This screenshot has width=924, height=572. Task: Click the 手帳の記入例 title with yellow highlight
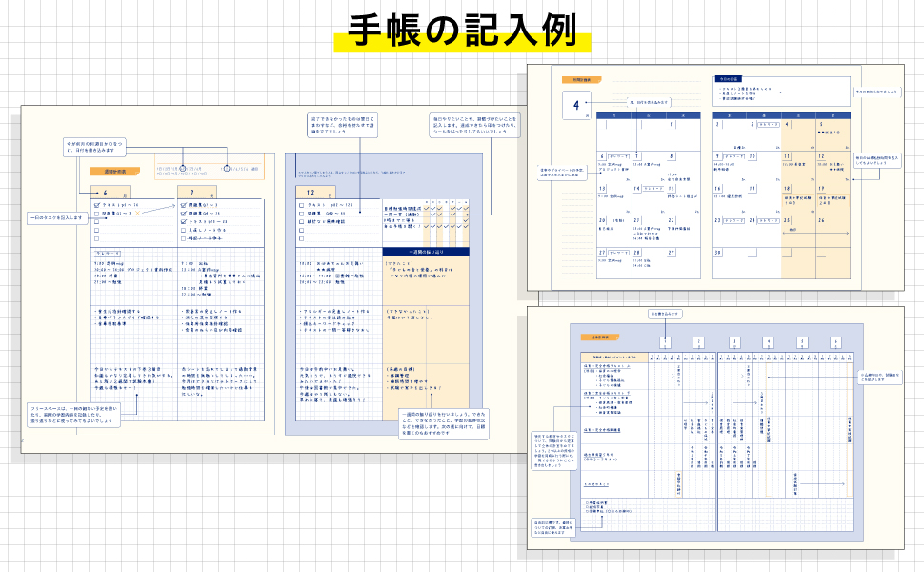coord(463,31)
